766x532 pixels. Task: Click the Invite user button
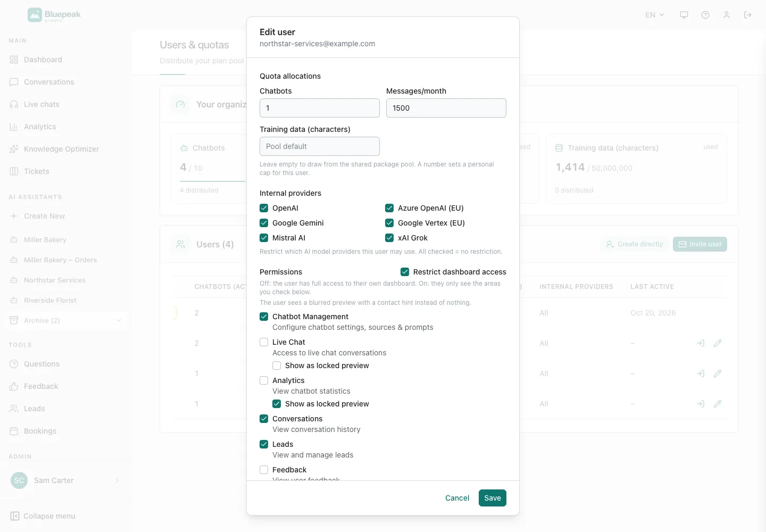tap(700, 244)
